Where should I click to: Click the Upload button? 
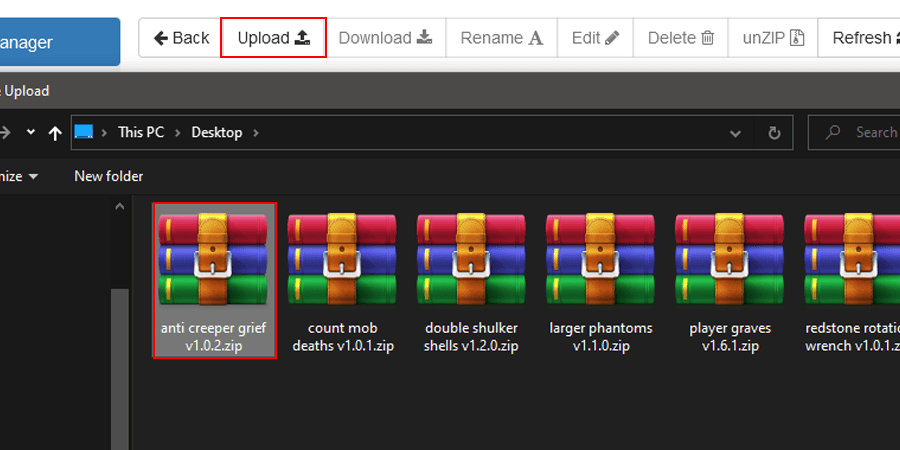point(274,38)
